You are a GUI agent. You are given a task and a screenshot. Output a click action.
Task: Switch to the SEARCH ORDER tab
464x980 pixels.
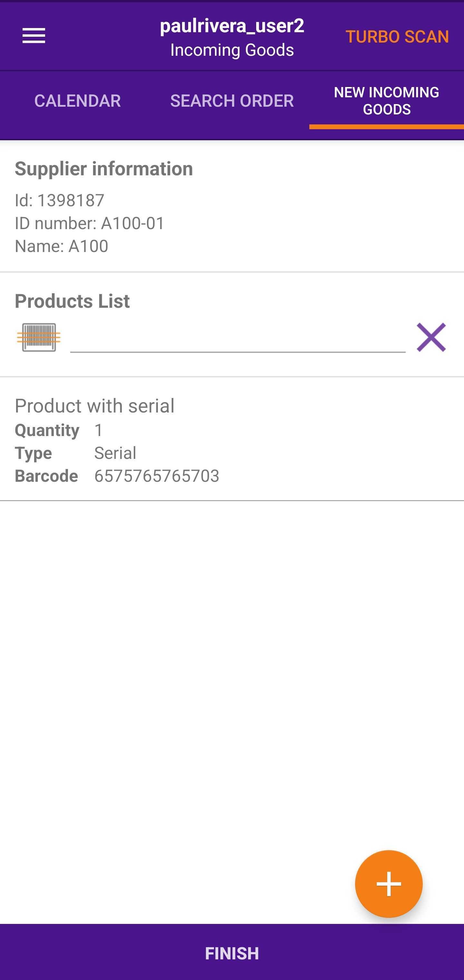[232, 101]
